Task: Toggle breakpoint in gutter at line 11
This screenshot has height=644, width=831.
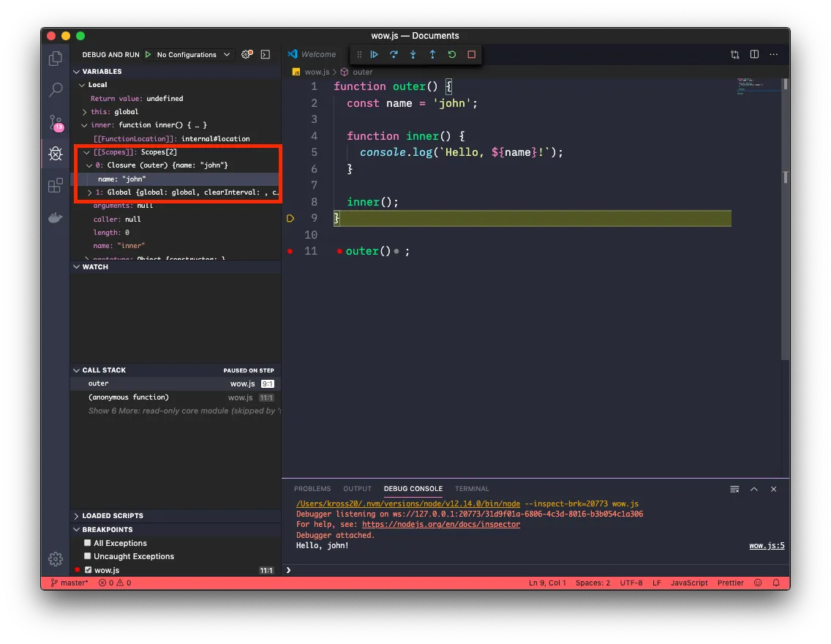Action: (x=290, y=251)
